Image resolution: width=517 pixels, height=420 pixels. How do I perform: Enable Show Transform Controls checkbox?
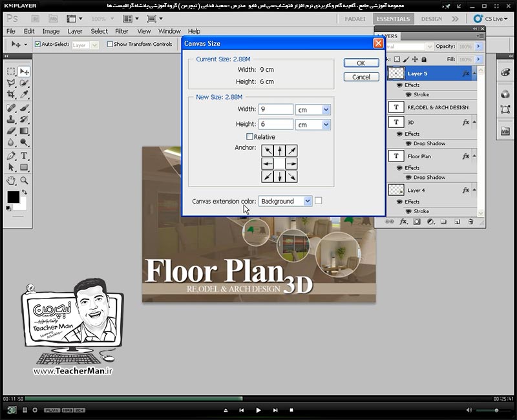(110, 44)
